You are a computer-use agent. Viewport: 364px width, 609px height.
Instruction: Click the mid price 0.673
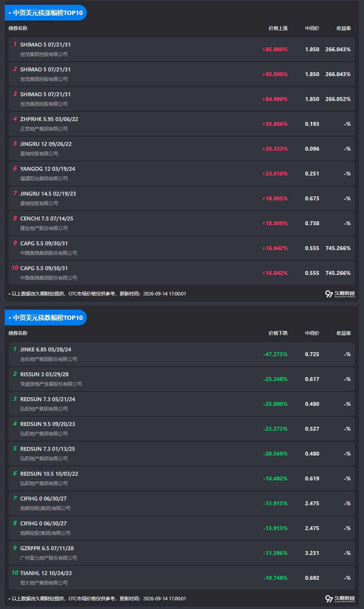[x=312, y=198]
